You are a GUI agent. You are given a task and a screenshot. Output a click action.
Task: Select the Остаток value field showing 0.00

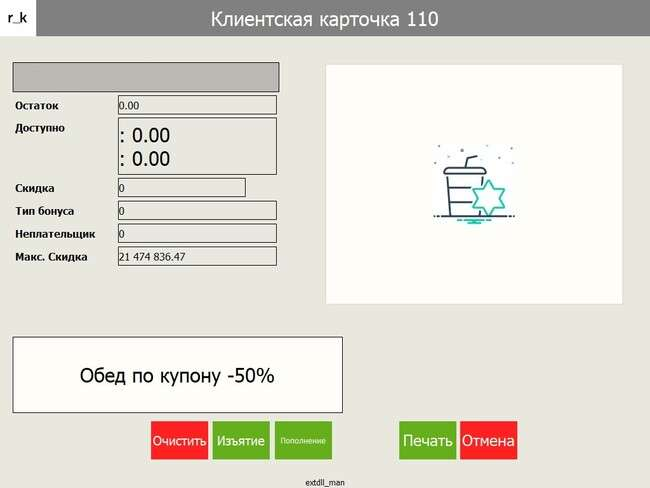coord(196,105)
